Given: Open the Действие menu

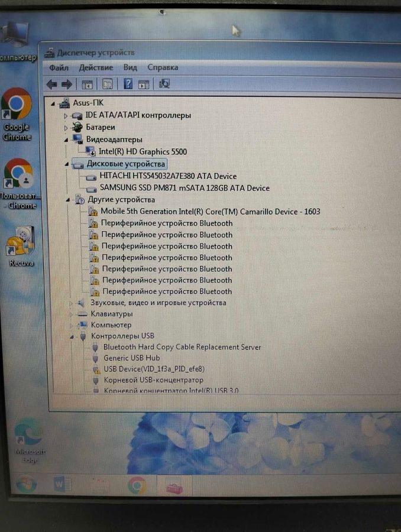Looking at the screenshot, I should click(96, 67).
